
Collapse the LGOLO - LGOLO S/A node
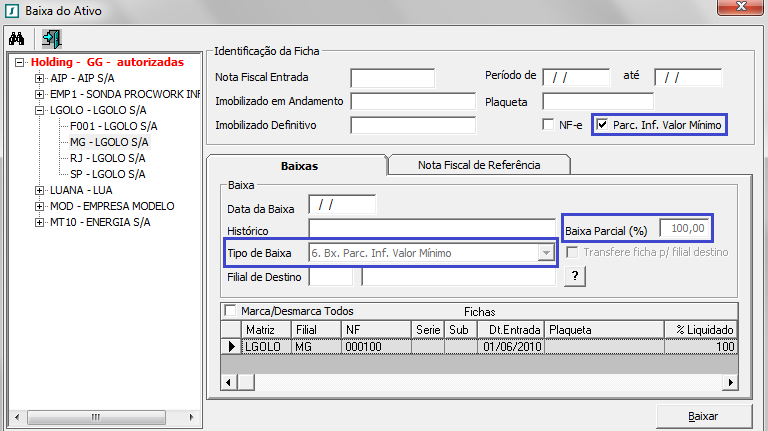tap(40, 110)
